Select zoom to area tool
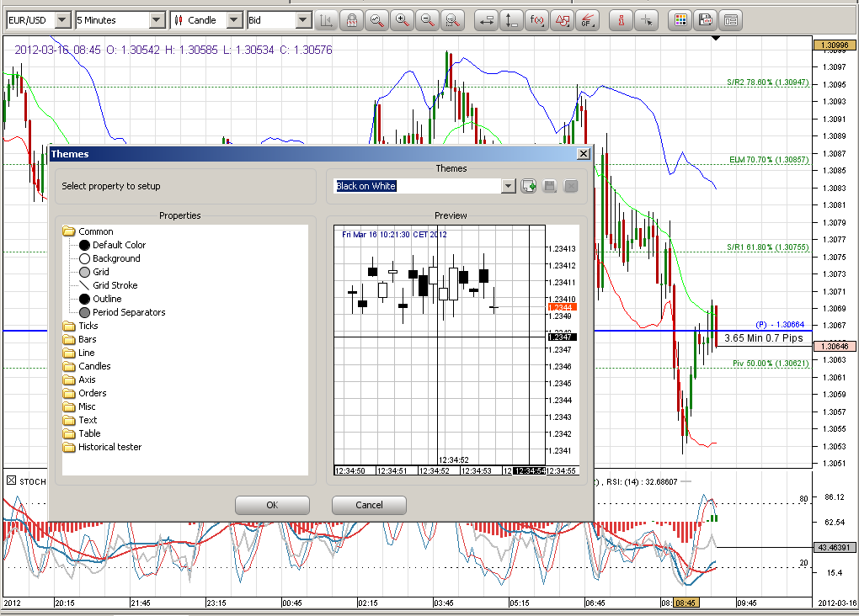The width and height of the screenshot is (859, 616). [452, 21]
